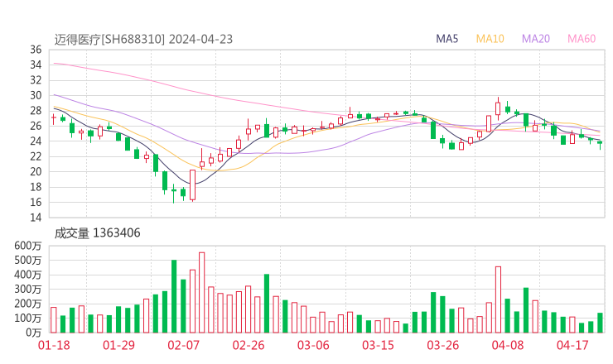Click the tallest red volume bar above 500万
The height and width of the screenshot is (364, 613).
pos(202,293)
